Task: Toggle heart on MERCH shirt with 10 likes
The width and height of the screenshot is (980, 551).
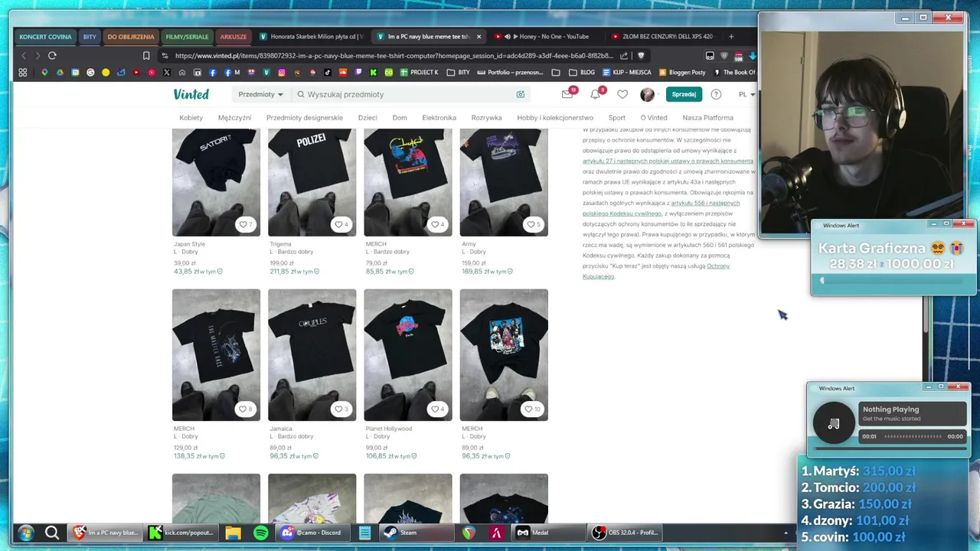Action: point(532,409)
